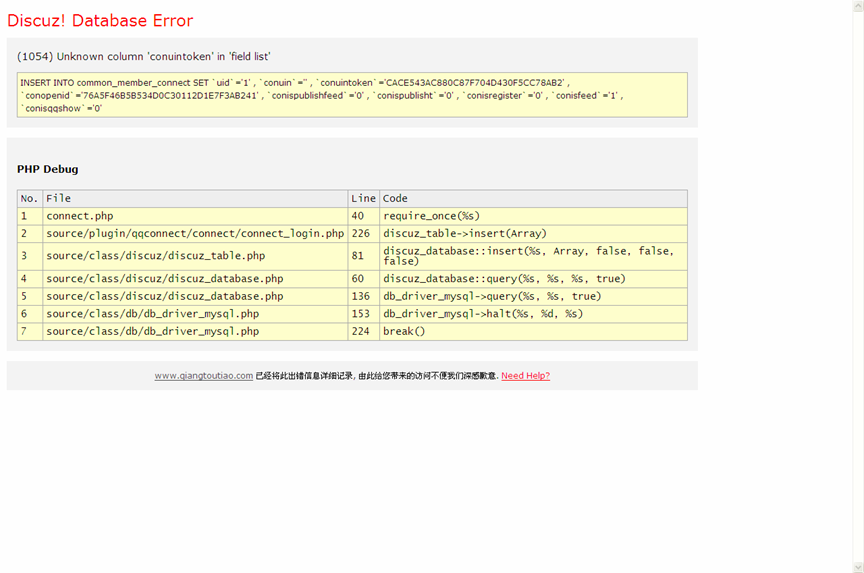The height and width of the screenshot is (573, 864).
Task: Select the connect_login.php file path cell
Action: pos(194,233)
